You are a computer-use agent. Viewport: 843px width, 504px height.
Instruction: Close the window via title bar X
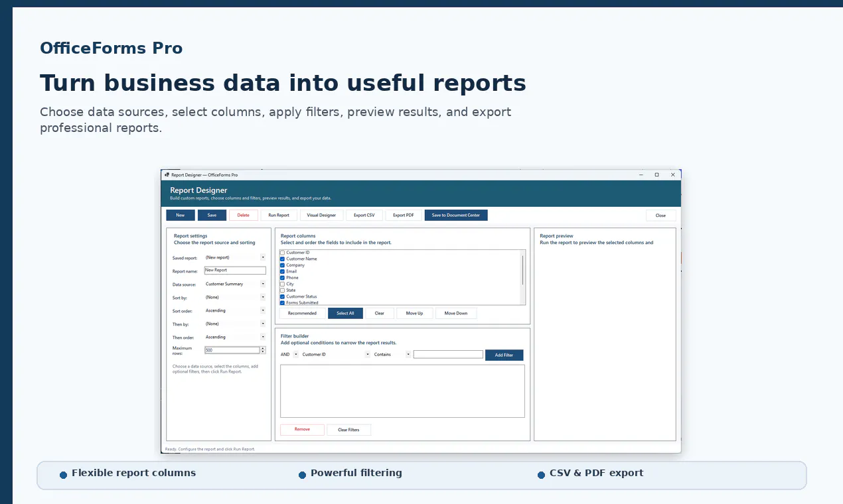pyautogui.click(x=673, y=175)
